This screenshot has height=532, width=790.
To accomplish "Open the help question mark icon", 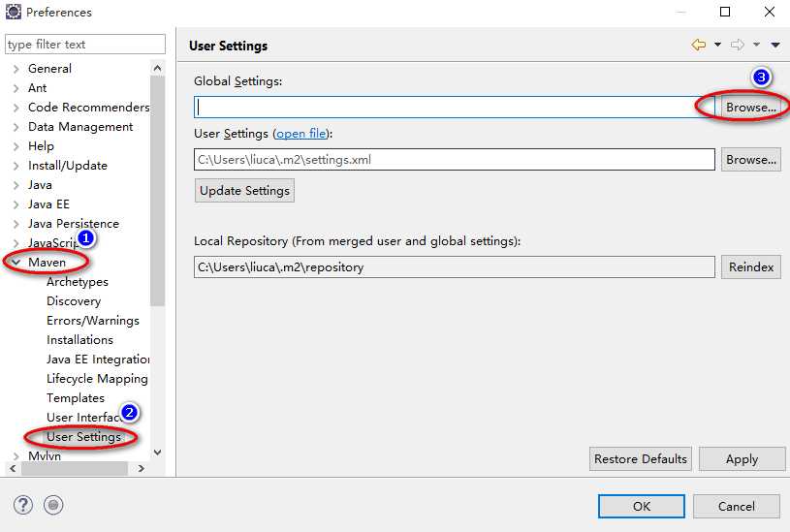I will [23, 505].
